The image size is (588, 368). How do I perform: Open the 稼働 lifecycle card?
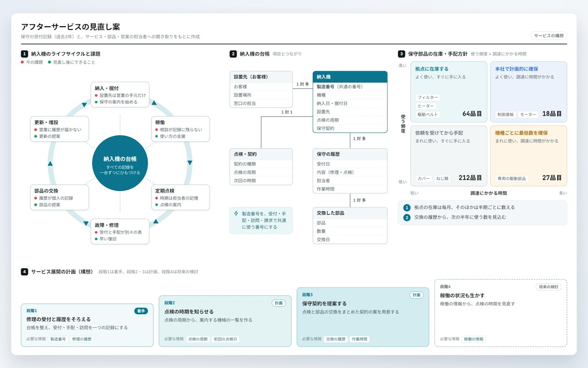coord(180,129)
